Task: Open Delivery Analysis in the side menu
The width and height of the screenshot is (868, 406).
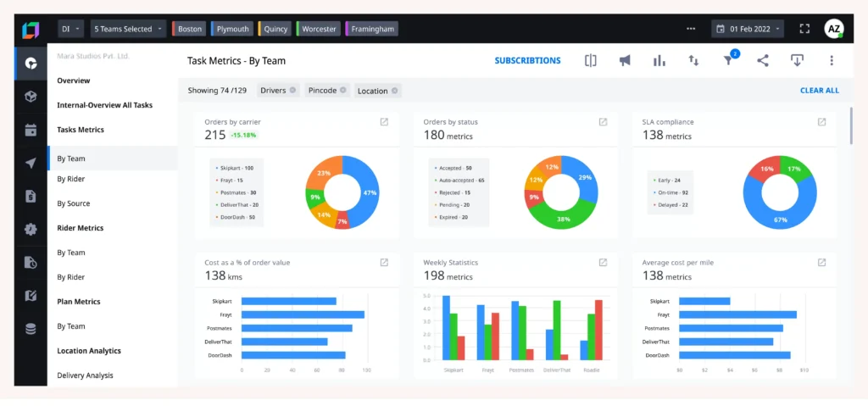Action: click(85, 375)
